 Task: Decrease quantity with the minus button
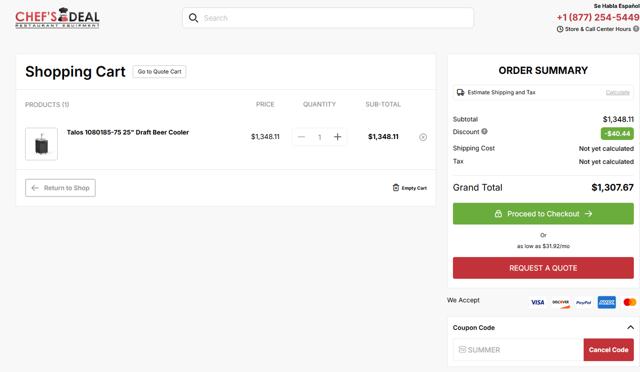[301, 137]
